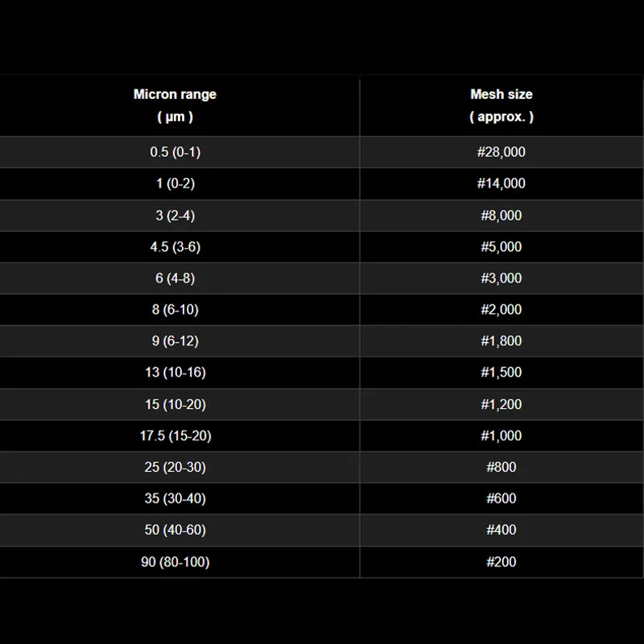This screenshot has height=644, width=644.
Task: Select the #28,000 mesh size cell
Action: pos(501,152)
